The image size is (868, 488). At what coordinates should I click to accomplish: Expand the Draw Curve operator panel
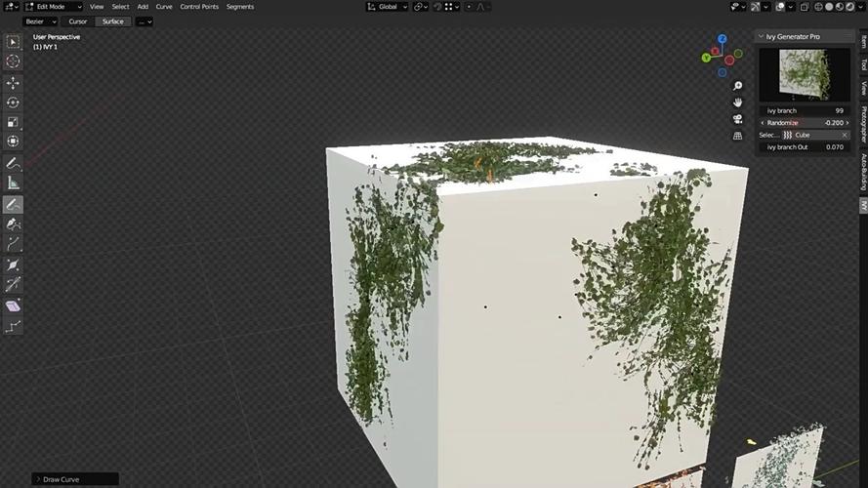point(38,479)
